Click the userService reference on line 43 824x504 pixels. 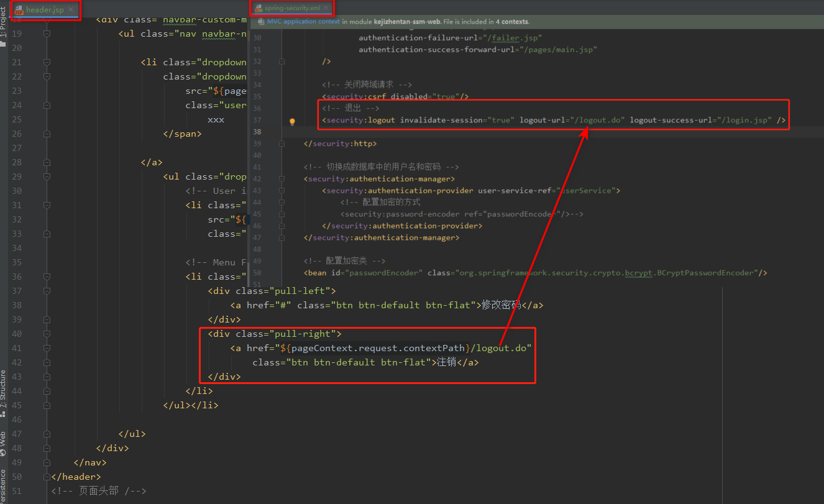click(x=587, y=191)
